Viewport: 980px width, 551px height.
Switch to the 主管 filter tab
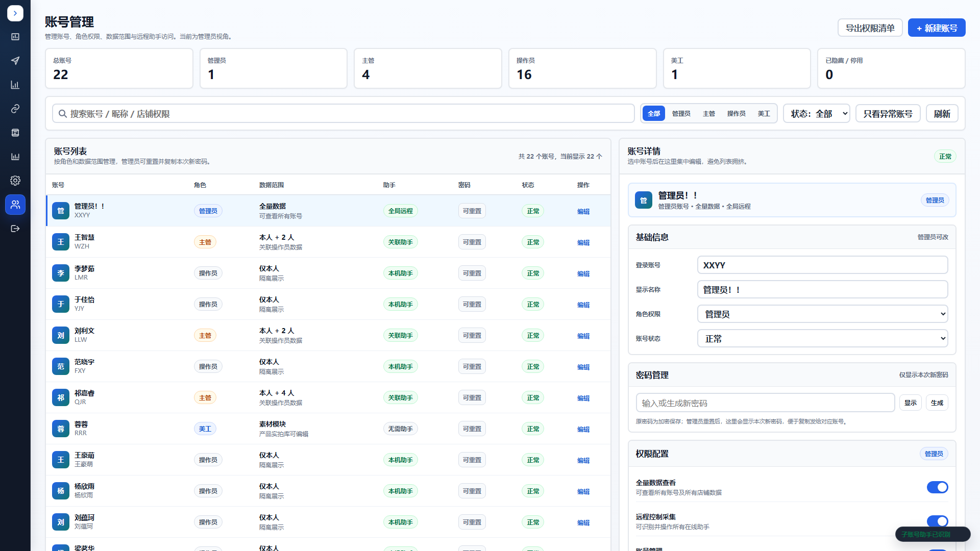click(709, 114)
